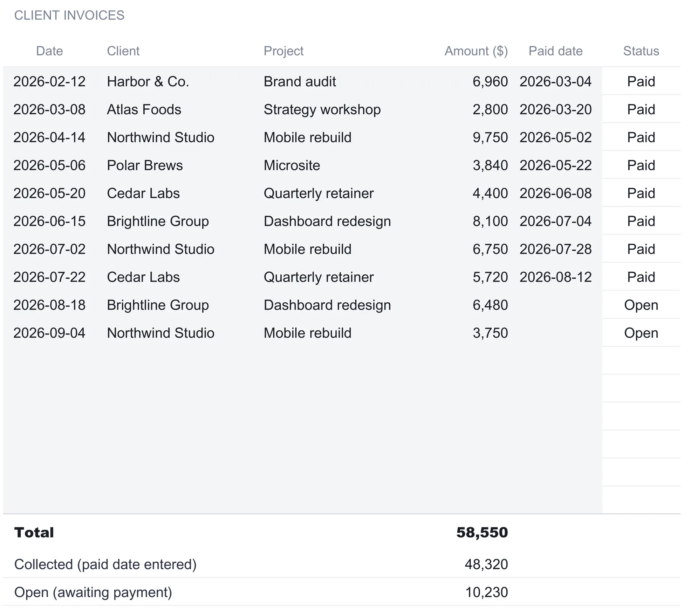Click the Open status for 2026-09-04 invoice
Viewport: 691px width, 616px height.
[641, 333]
